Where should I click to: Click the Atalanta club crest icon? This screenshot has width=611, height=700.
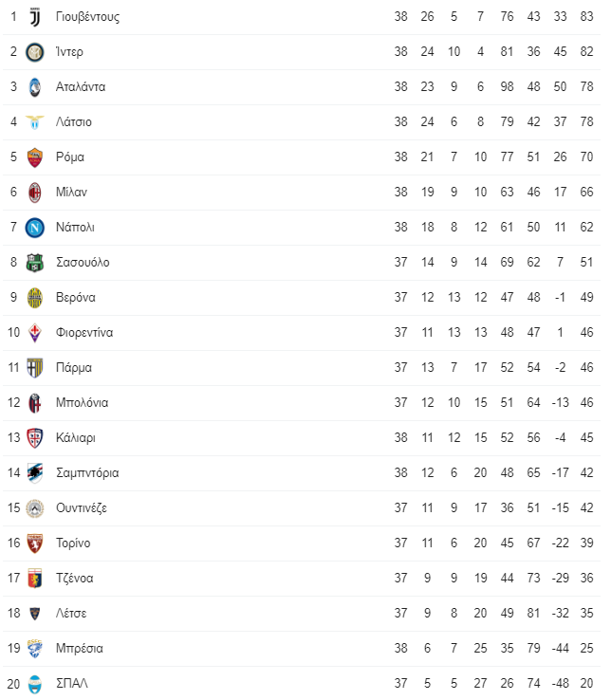coord(35,87)
